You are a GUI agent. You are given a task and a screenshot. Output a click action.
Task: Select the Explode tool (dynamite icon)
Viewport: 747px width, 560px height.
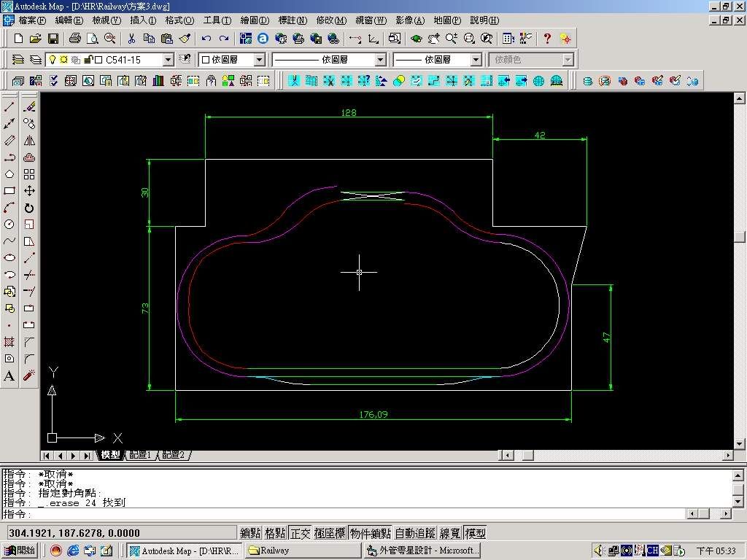pyautogui.click(x=29, y=376)
